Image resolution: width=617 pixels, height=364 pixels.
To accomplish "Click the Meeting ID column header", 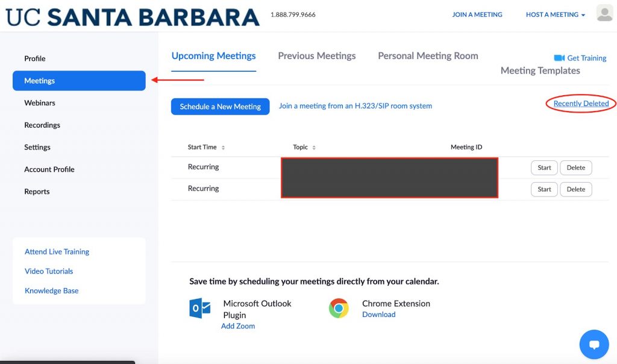I will coord(466,147).
